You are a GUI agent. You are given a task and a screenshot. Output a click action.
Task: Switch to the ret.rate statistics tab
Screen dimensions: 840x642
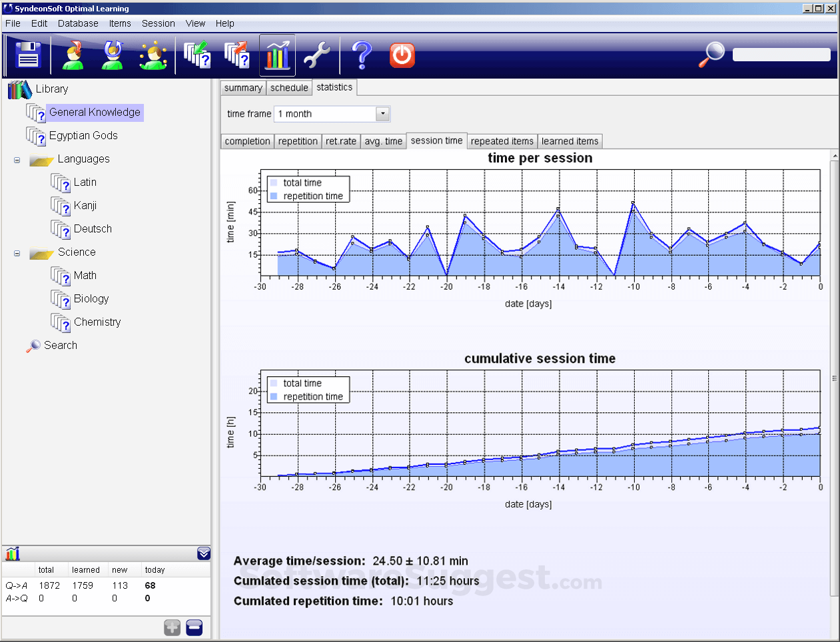click(340, 141)
